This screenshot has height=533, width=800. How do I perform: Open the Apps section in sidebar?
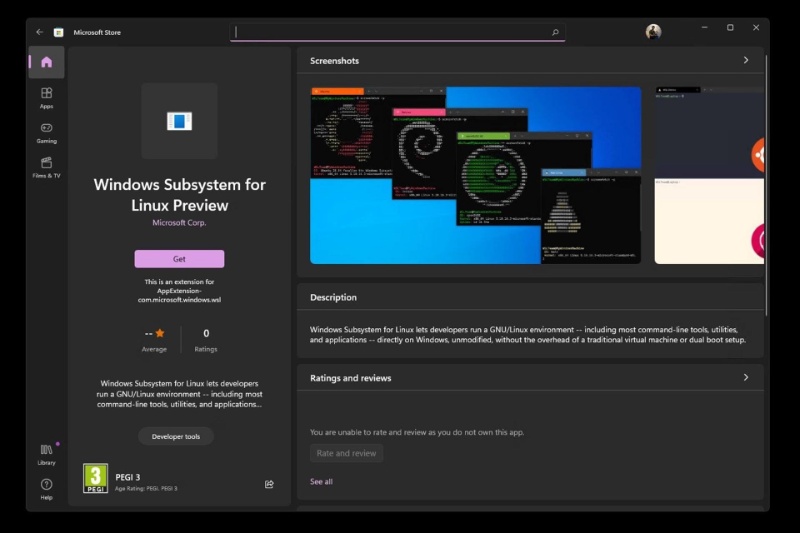pos(46,97)
